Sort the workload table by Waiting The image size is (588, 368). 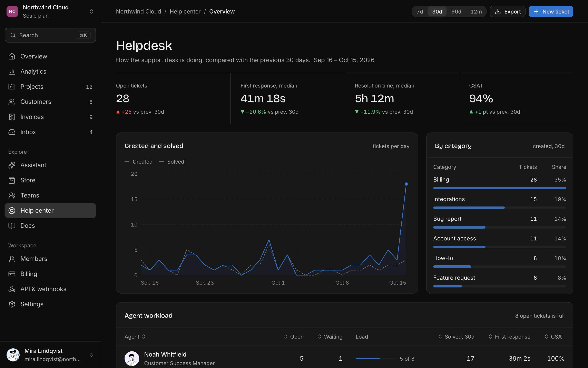coord(330,337)
